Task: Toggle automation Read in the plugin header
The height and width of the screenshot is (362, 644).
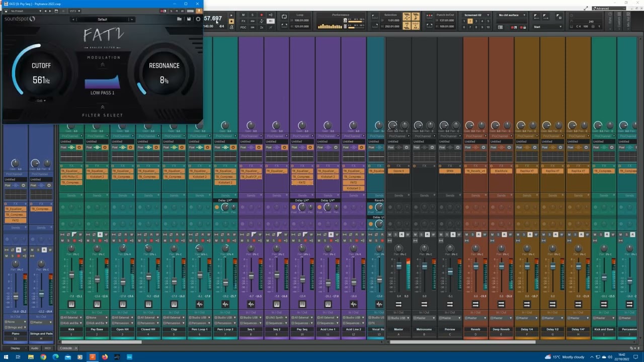Action: tap(177, 11)
